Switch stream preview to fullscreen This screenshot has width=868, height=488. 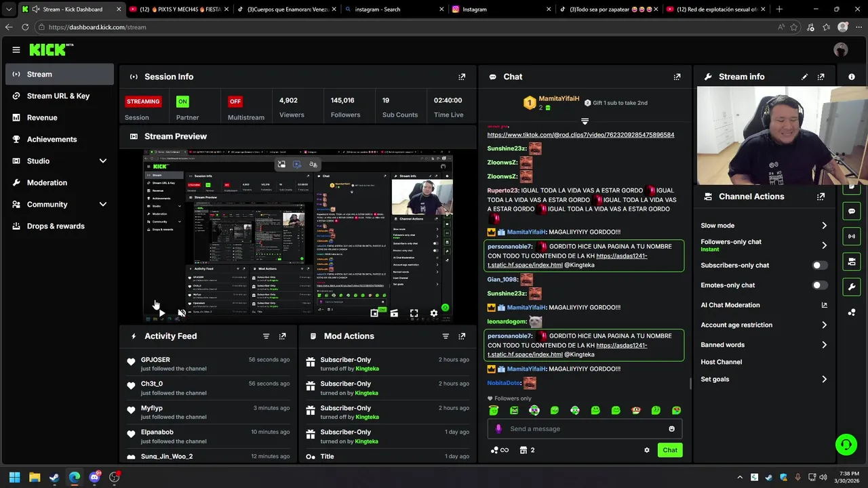point(414,313)
